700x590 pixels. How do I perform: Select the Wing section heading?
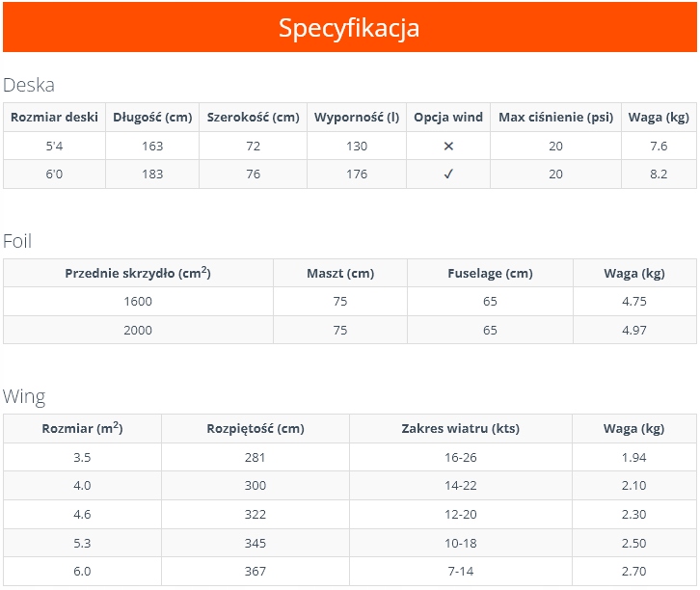click(x=24, y=396)
